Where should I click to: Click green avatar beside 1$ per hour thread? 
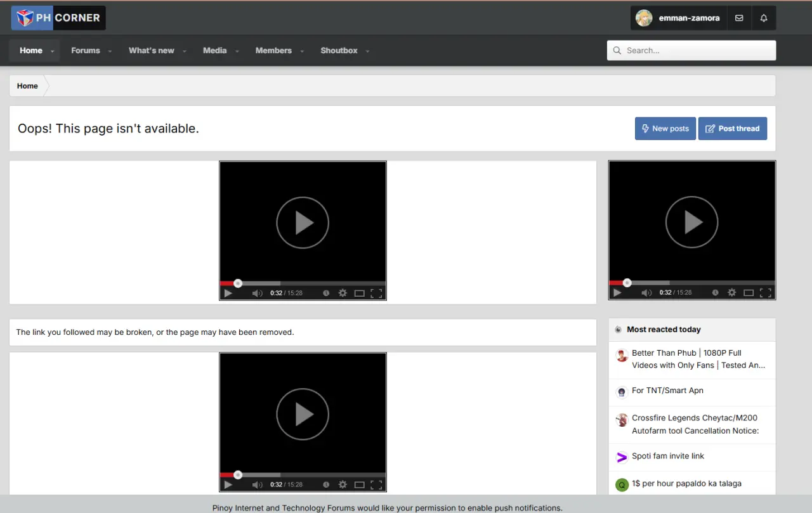tap(622, 485)
